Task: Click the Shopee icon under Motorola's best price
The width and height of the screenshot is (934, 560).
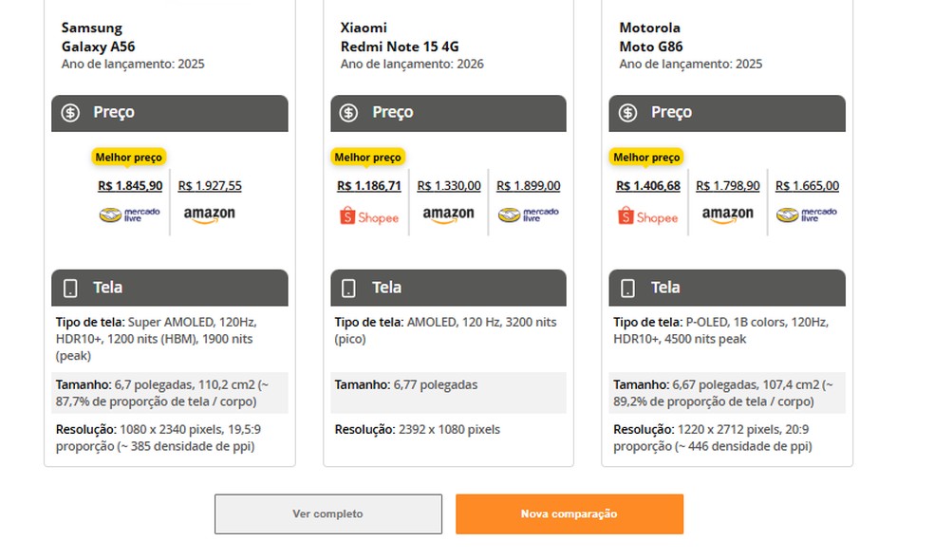Action: pos(648,215)
